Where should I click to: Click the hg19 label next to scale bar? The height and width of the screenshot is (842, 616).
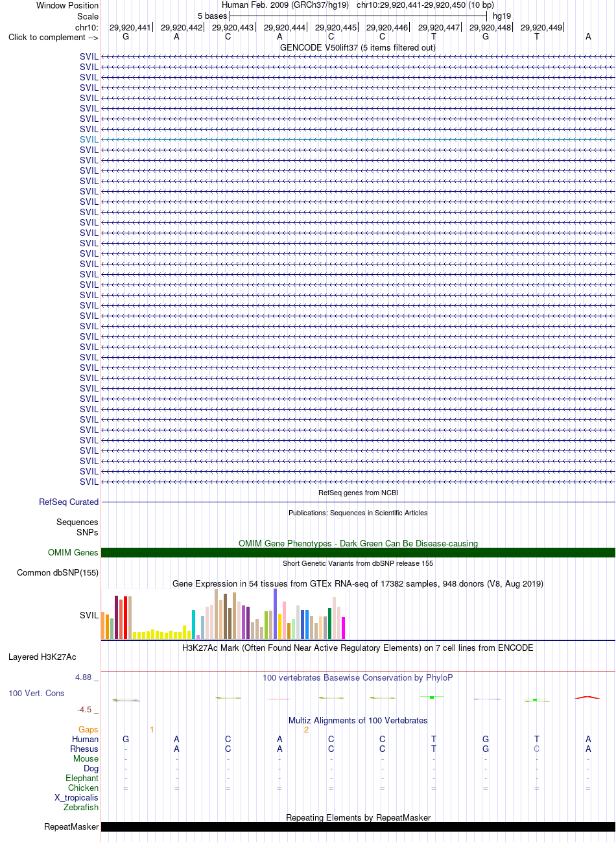pos(502,16)
